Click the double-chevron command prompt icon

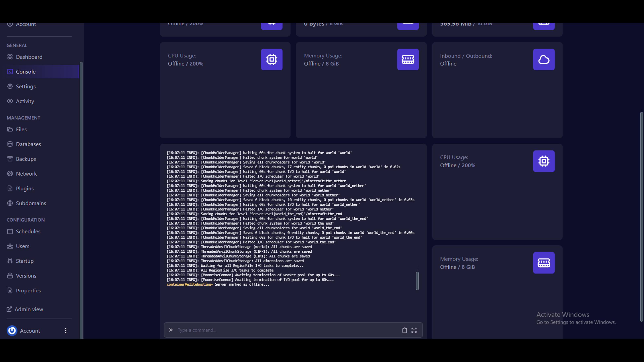171,330
